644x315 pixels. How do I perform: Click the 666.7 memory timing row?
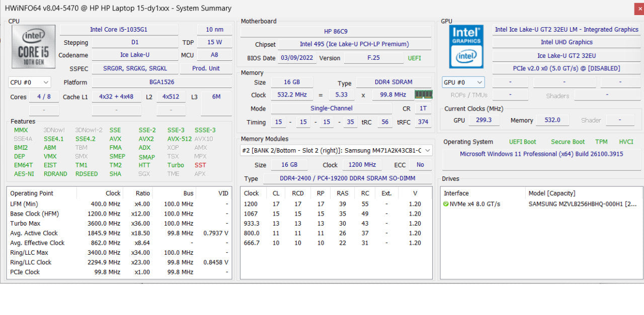click(x=336, y=243)
